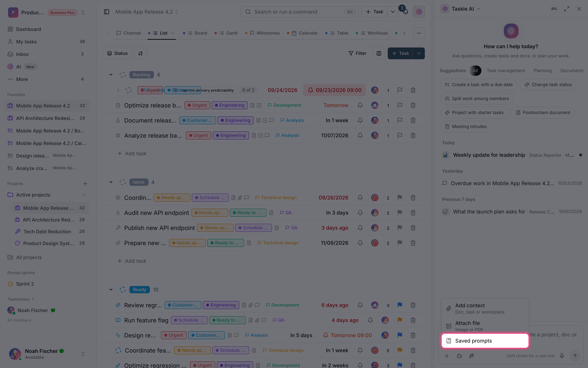The height and width of the screenshot is (368, 588).
Task: Open Taskie AI avatar icon in top bar
Action: pos(419,12)
